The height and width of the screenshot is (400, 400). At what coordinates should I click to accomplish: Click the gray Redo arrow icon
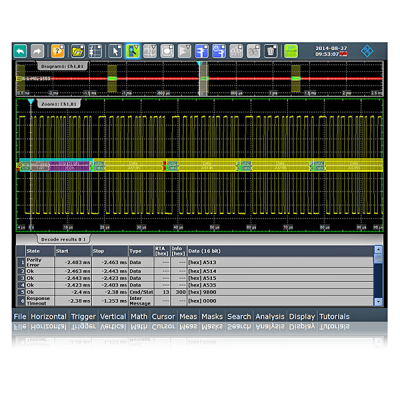[37, 51]
